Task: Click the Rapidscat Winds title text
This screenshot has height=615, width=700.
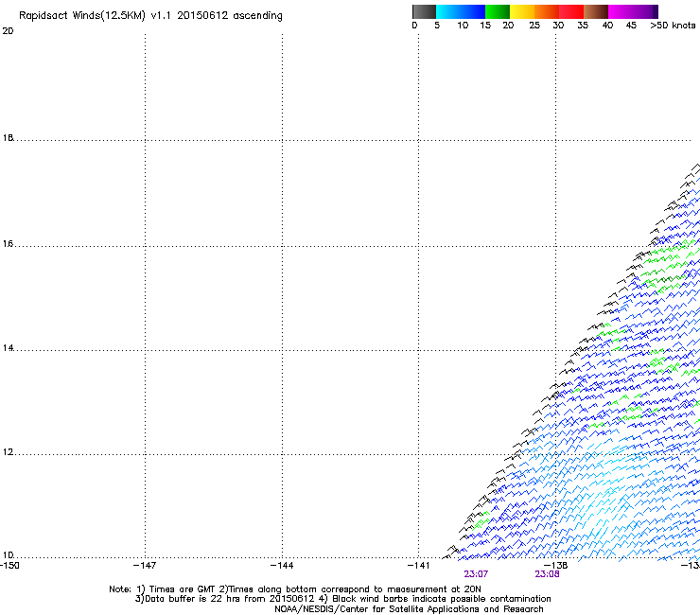Action: pos(150,16)
